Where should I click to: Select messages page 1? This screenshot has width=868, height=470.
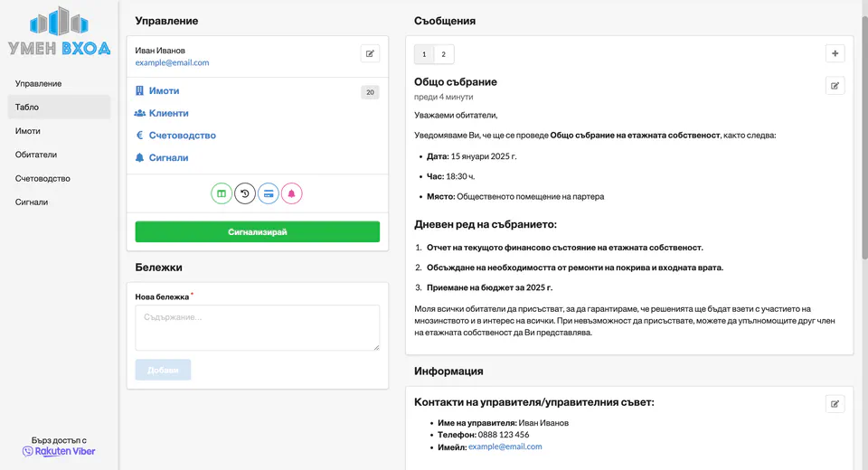(x=424, y=54)
